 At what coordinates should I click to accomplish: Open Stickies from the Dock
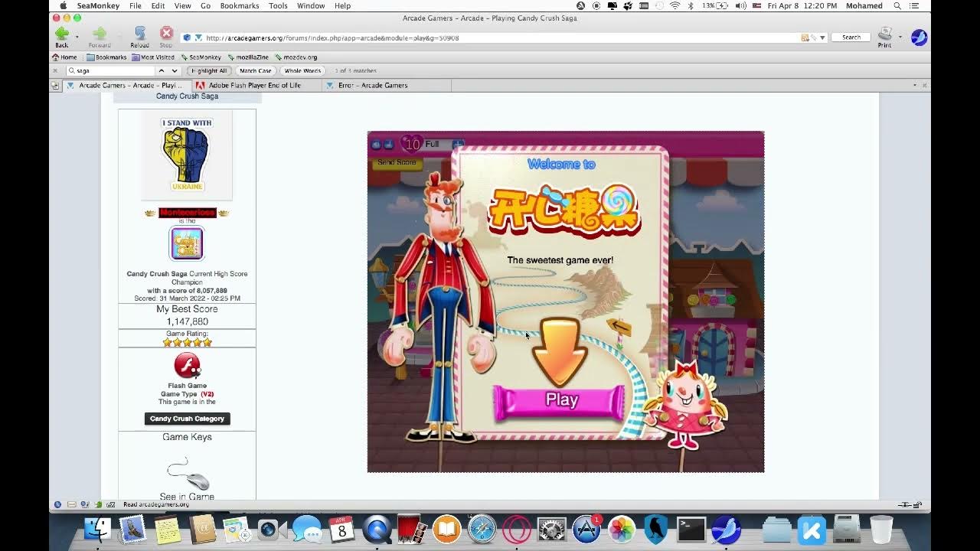[x=167, y=530]
